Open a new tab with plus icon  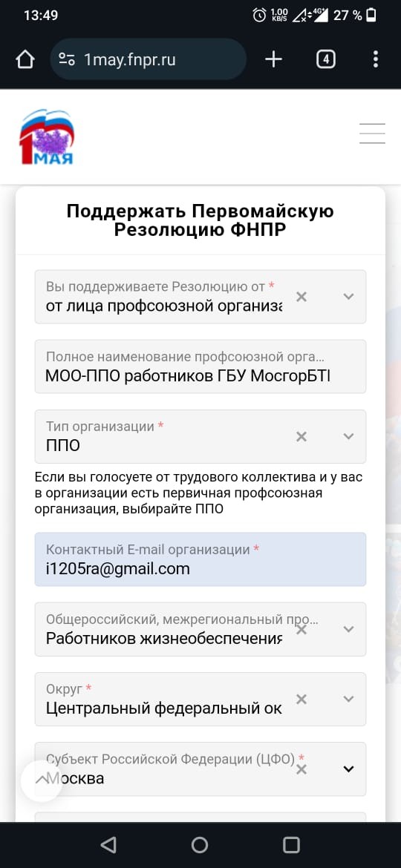[x=273, y=59]
